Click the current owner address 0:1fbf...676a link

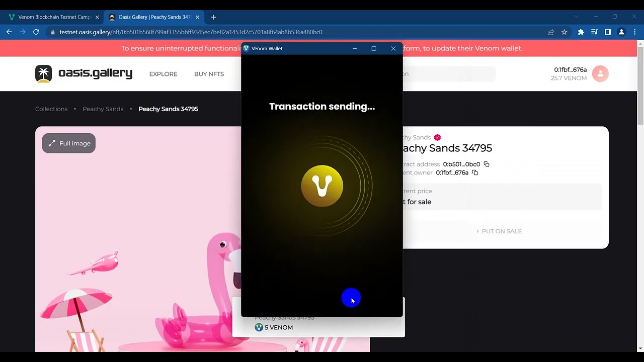pyautogui.click(x=452, y=172)
